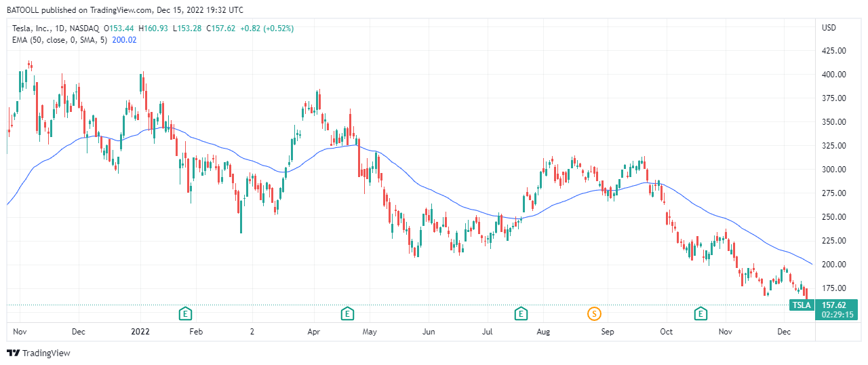Click the 300.00 price axis label
Screen dimensions: 868x365
click(x=833, y=170)
